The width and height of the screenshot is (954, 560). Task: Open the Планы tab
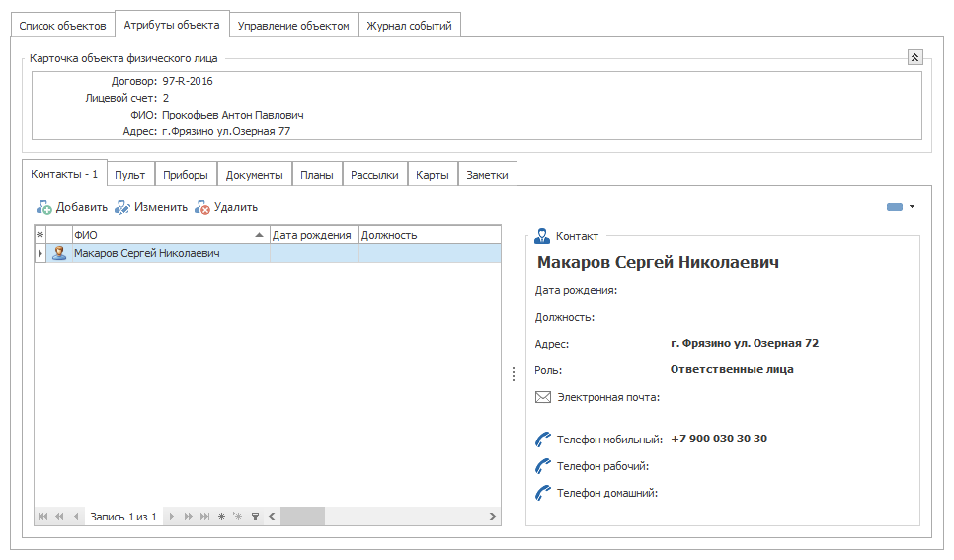coord(317,175)
